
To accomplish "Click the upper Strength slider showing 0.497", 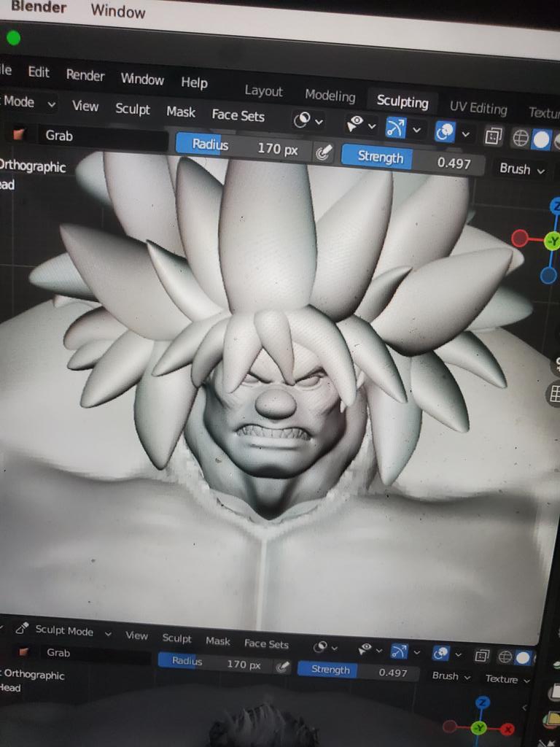I will coord(413,160).
